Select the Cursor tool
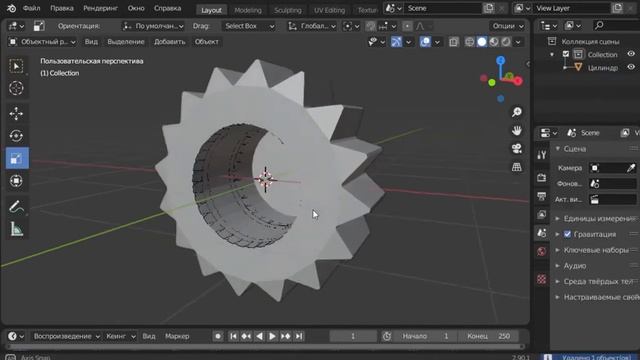Viewport: 640px width, 360px height. (x=16, y=88)
